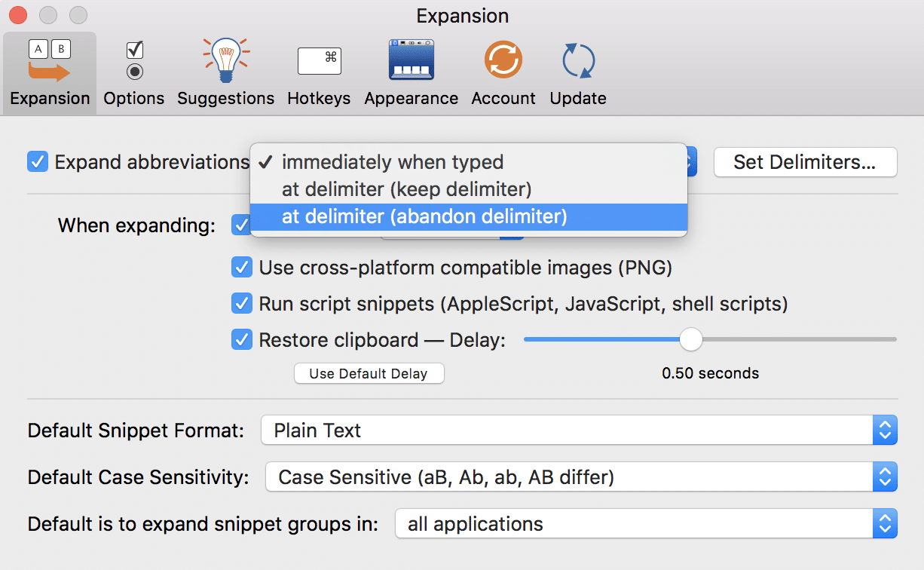The height and width of the screenshot is (570, 924).
Task: Toggle the partially hidden When expanding checkbox
Action: pyautogui.click(x=240, y=225)
